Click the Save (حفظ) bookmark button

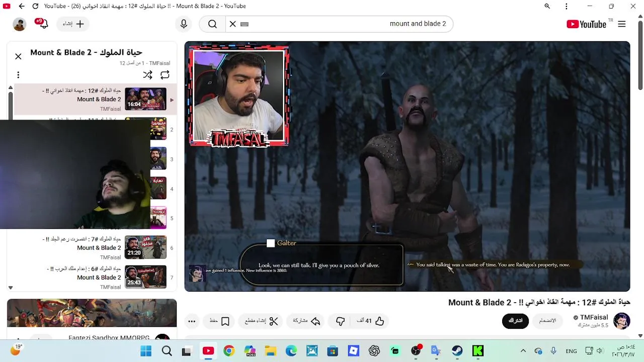click(219, 321)
